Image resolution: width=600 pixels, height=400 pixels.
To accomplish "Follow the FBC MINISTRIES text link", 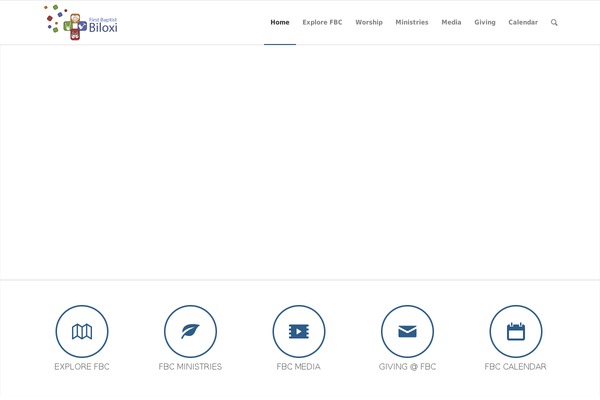I will click(x=190, y=367).
